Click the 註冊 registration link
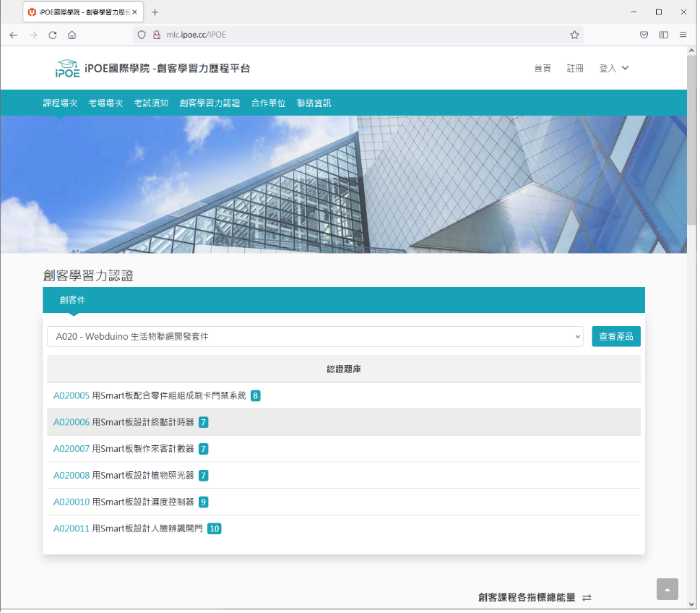700x613 pixels. click(575, 67)
